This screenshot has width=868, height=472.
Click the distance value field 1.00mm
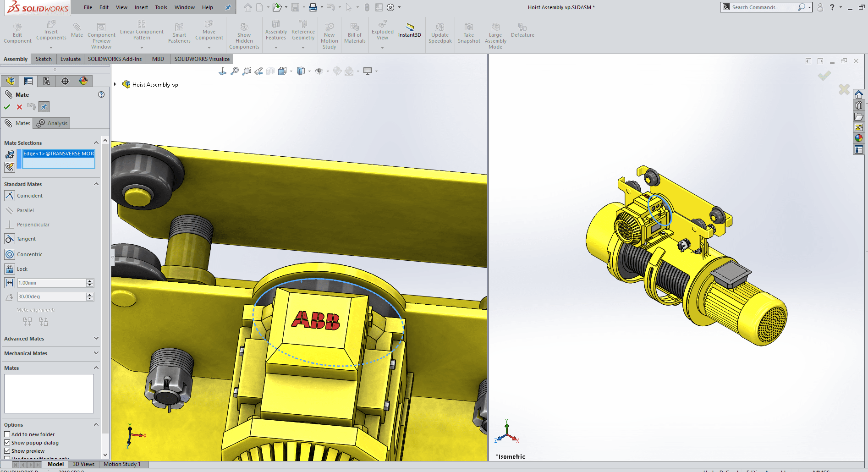pos(51,283)
